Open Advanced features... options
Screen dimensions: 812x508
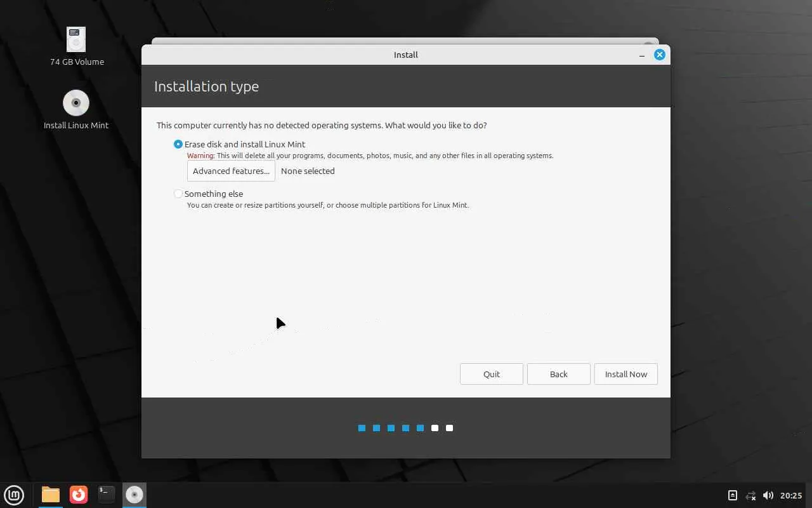pyautogui.click(x=231, y=171)
